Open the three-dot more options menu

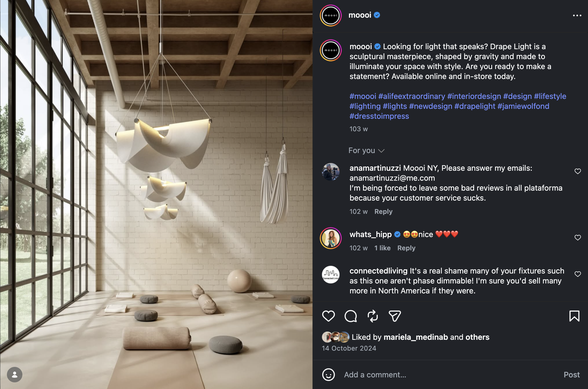coord(577,15)
